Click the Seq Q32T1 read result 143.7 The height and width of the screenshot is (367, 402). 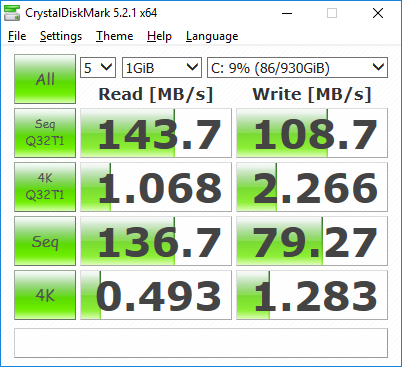pyautogui.click(x=156, y=133)
